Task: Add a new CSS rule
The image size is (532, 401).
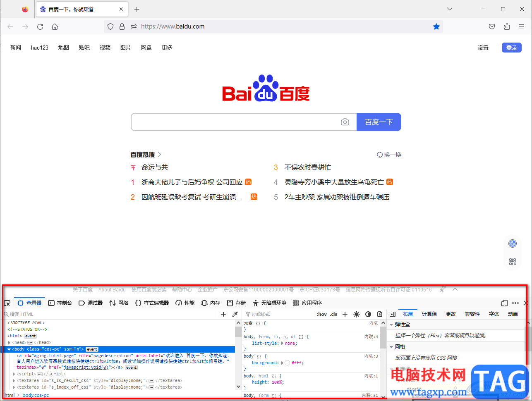Action: (x=345, y=314)
